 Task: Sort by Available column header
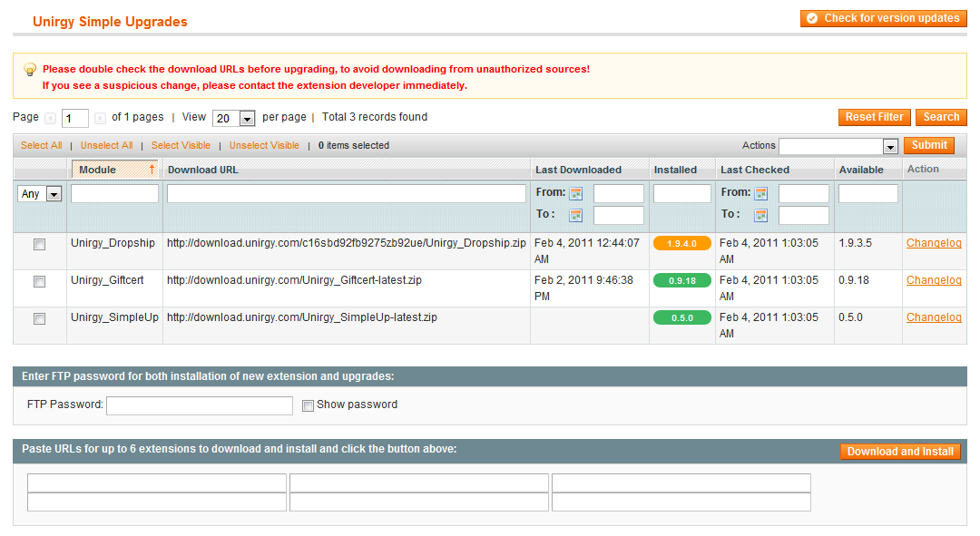pyautogui.click(x=860, y=170)
